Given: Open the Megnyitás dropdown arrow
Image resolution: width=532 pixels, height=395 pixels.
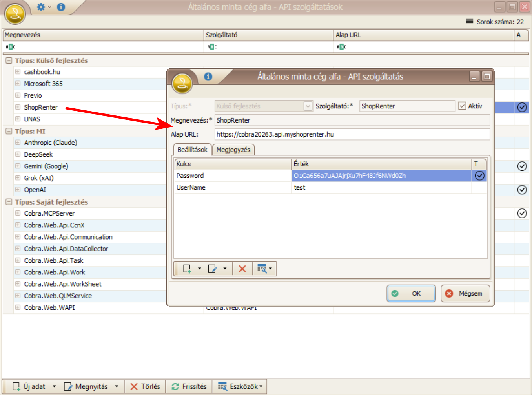Looking at the screenshot, I should (117, 386).
